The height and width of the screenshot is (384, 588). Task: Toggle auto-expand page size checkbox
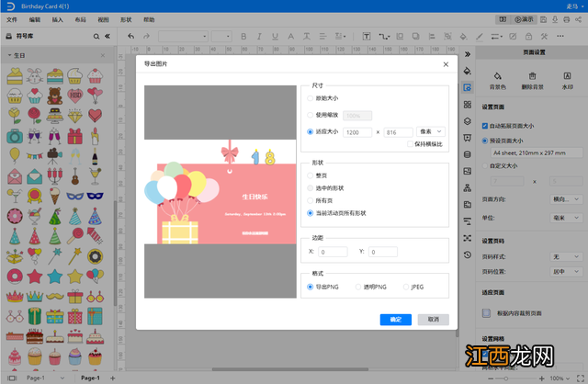[485, 126]
